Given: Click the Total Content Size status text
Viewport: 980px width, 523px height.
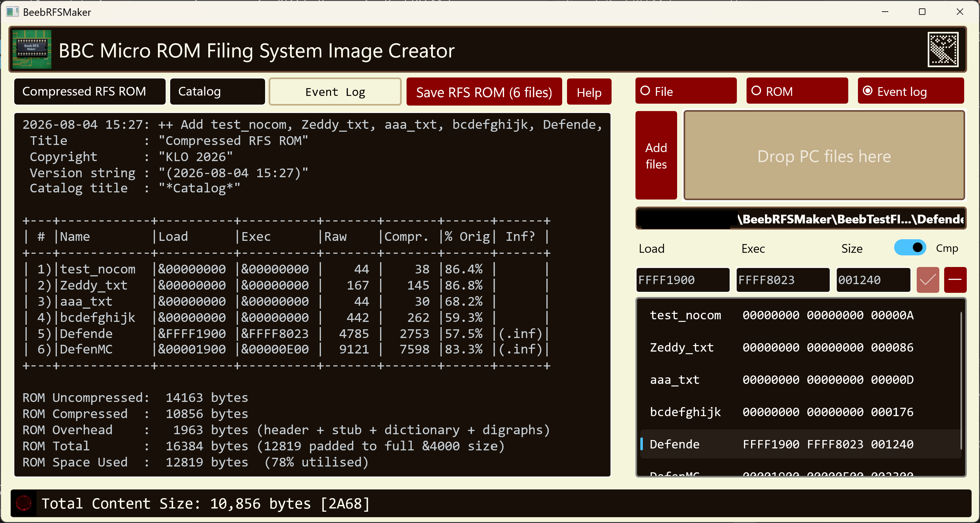Looking at the screenshot, I should tap(205, 504).
